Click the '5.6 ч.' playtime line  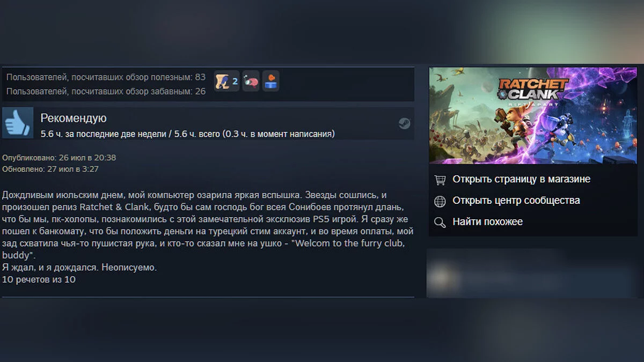pos(187,134)
